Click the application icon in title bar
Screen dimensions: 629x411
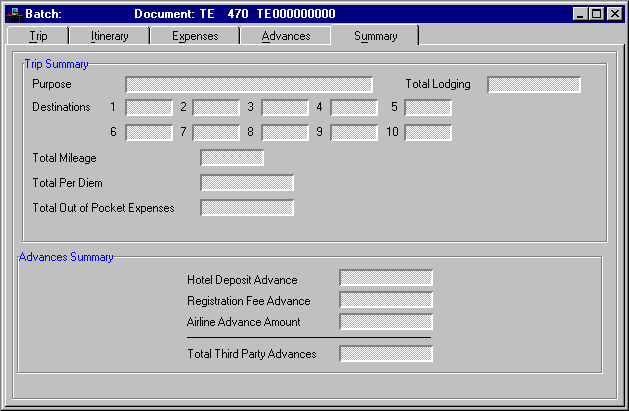coord(14,14)
